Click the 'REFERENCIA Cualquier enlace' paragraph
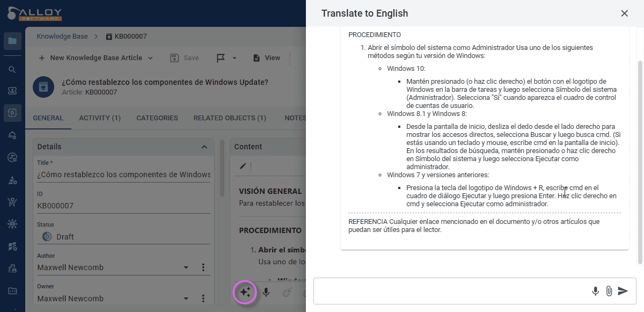Image resolution: width=644 pixels, height=312 pixels. click(x=474, y=226)
